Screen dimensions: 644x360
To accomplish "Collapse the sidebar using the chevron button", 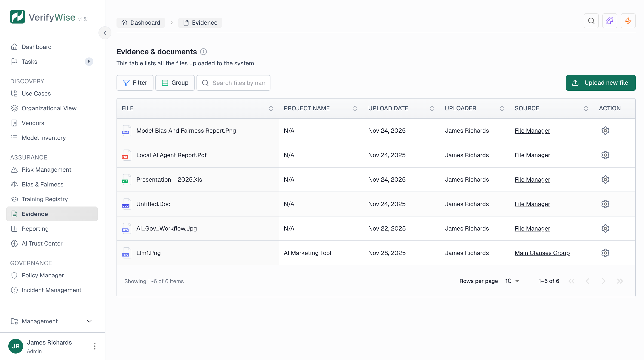I will click(x=105, y=33).
